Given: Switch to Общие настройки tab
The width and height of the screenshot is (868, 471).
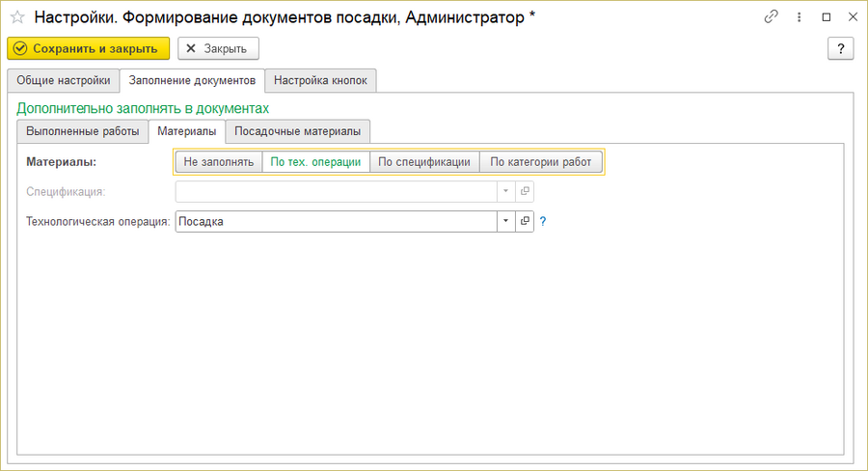Looking at the screenshot, I should (x=63, y=80).
